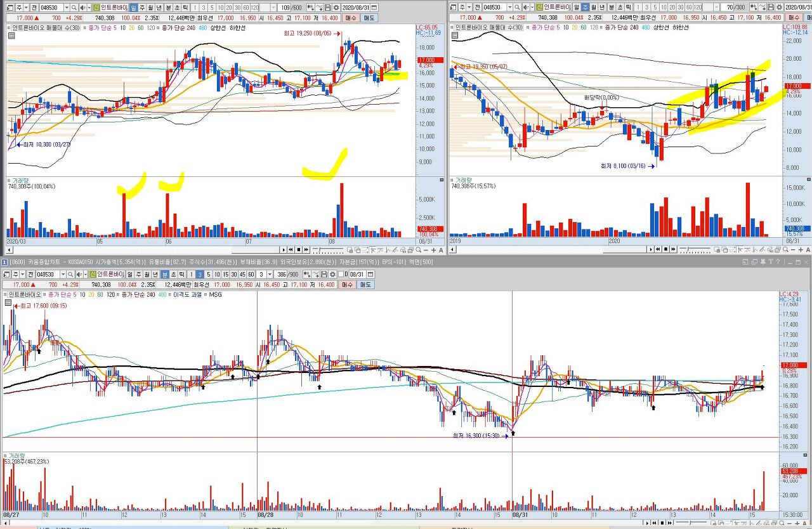Image resolution: width=812 pixels, height=529 pixels.
Task: Select 3-minute interval in bottom chart
Action: (x=199, y=273)
